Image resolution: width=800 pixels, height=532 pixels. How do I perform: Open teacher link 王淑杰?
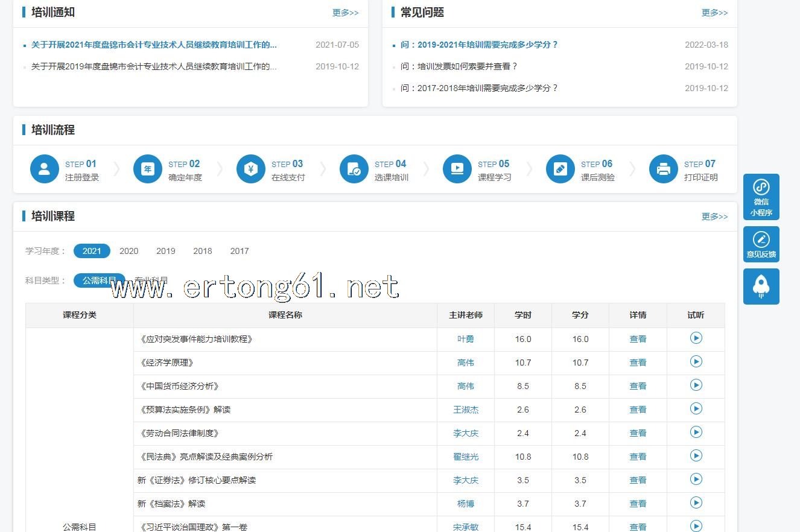466,410
